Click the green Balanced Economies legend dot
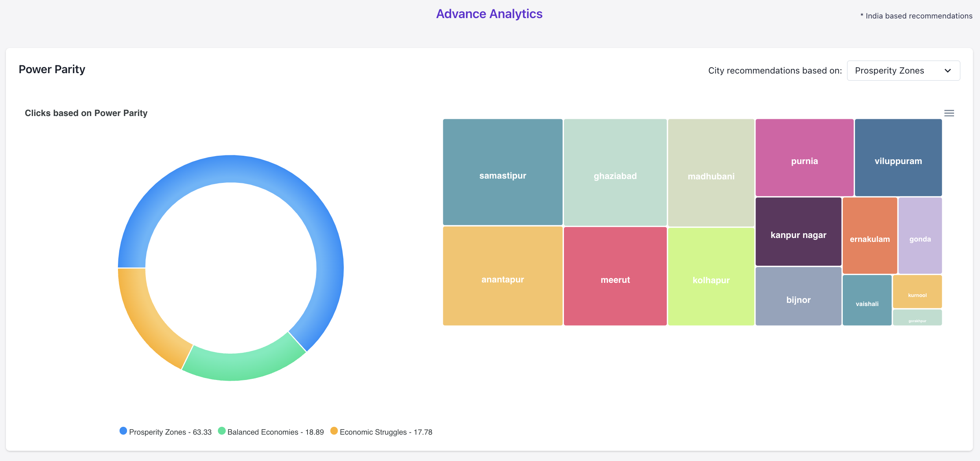 tap(222, 431)
